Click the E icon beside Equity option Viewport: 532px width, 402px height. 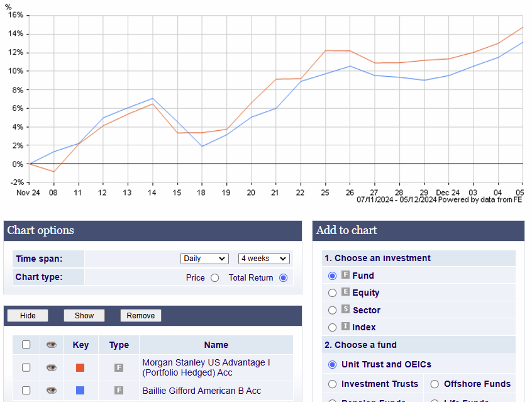pos(345,292)
